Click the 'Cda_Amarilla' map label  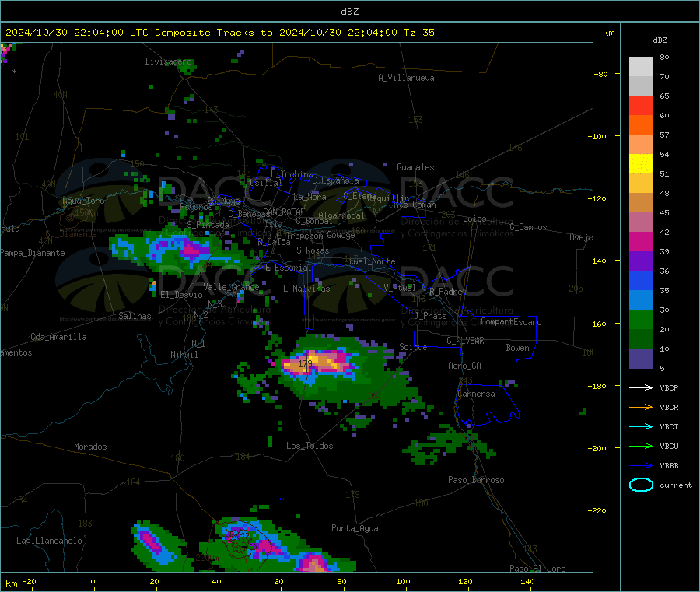coord(58,337)
